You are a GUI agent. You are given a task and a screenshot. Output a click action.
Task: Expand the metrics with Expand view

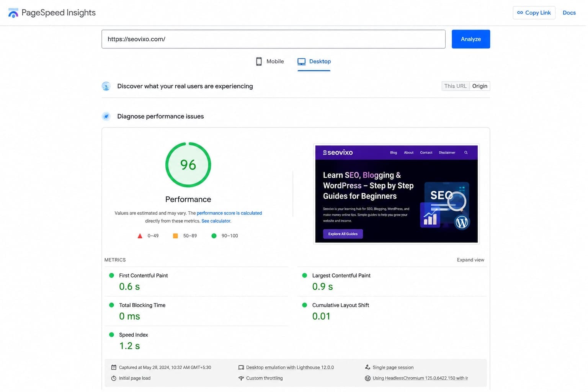pos(470,260)
